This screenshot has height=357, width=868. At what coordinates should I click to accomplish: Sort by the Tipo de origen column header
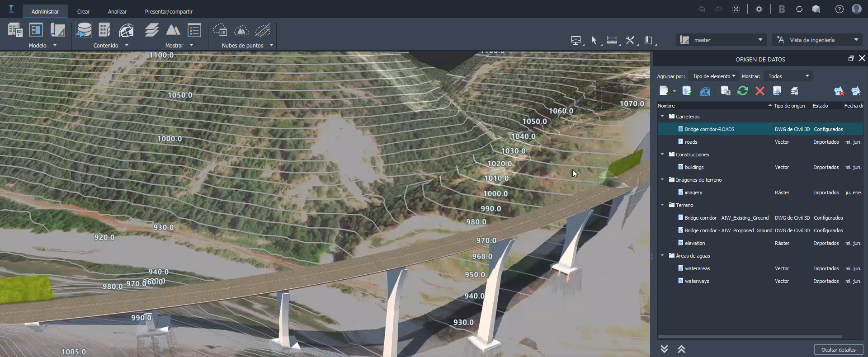[792, 106]
